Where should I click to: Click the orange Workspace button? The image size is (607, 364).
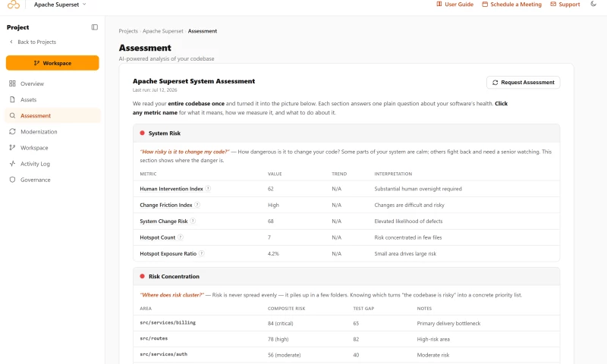click(x=52, y=63)
